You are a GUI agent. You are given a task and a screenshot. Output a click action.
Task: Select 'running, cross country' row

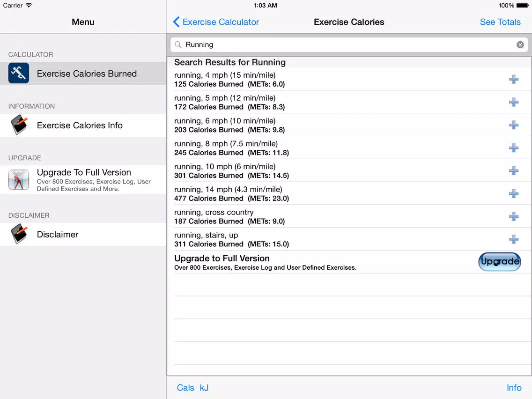pos(349,216)
